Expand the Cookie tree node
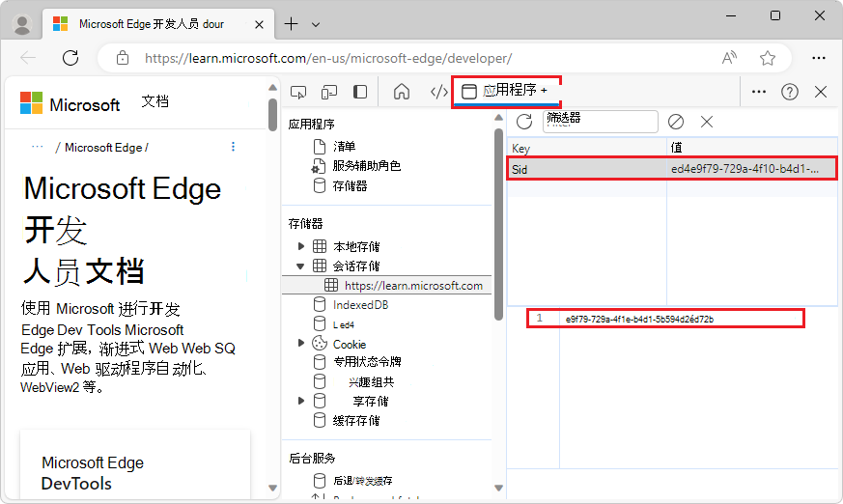 tap(301, 344)
